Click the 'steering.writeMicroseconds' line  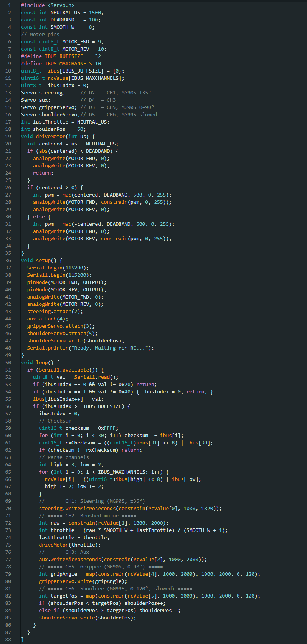click(x=130, y=509)
